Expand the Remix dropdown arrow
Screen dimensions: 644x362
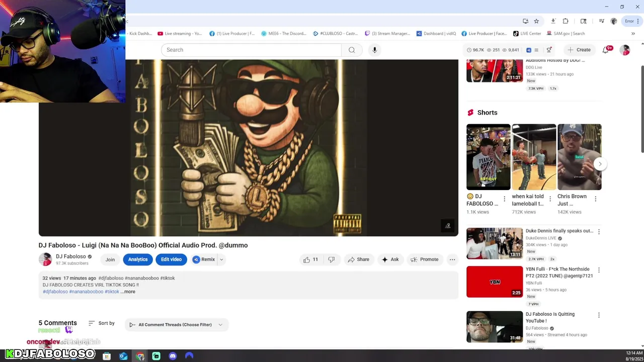pyautogui.click(x=221, y=259)
